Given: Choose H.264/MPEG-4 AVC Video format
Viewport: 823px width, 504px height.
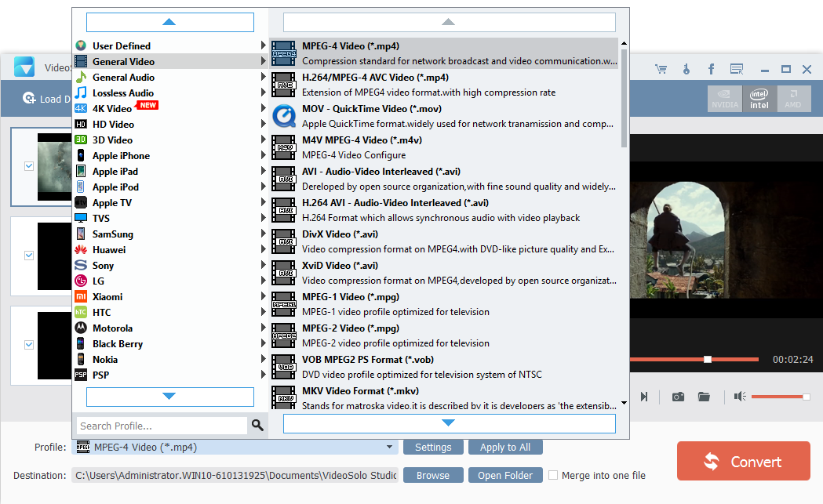Looking at the screenshot, I should [445, 85].
